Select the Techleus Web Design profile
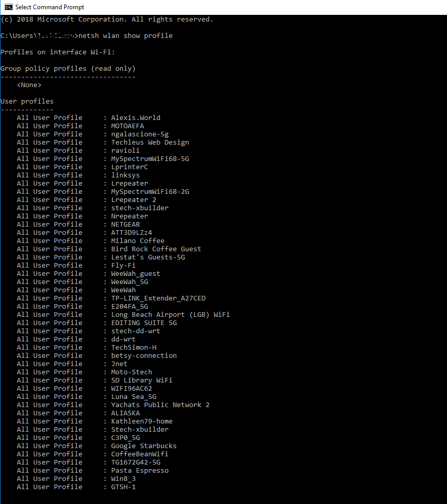Viewport: 447px width, 504px height. 150,143
